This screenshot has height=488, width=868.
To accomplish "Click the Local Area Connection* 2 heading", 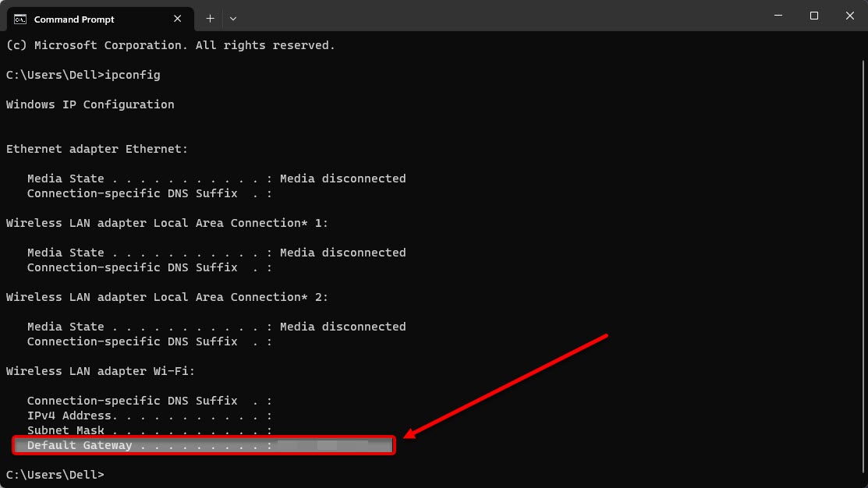I will click(166, 296).
